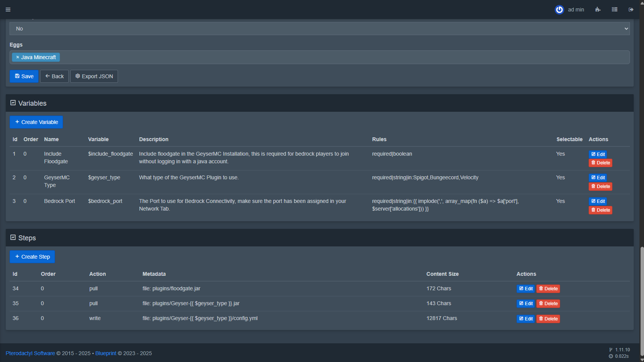644x362 pixels.
Task: Open the Pterodactyl Software footer link
Action: (x=30, y=353)
